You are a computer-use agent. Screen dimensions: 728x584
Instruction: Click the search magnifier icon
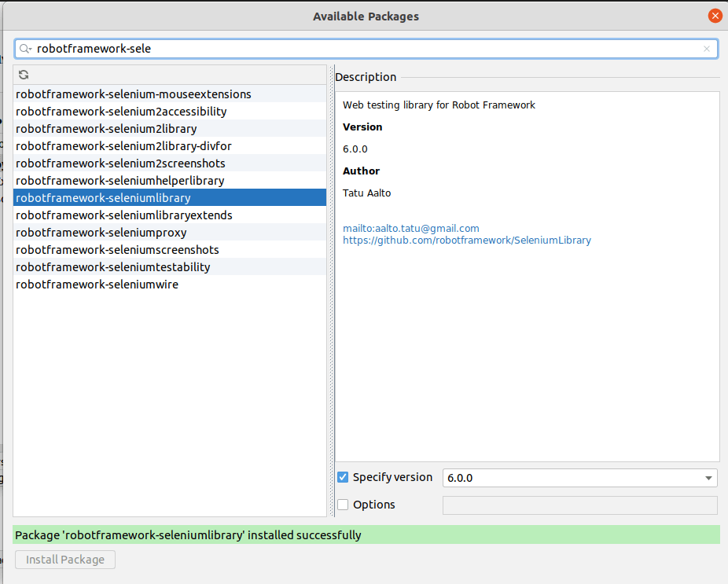click(x=25, y=49)
